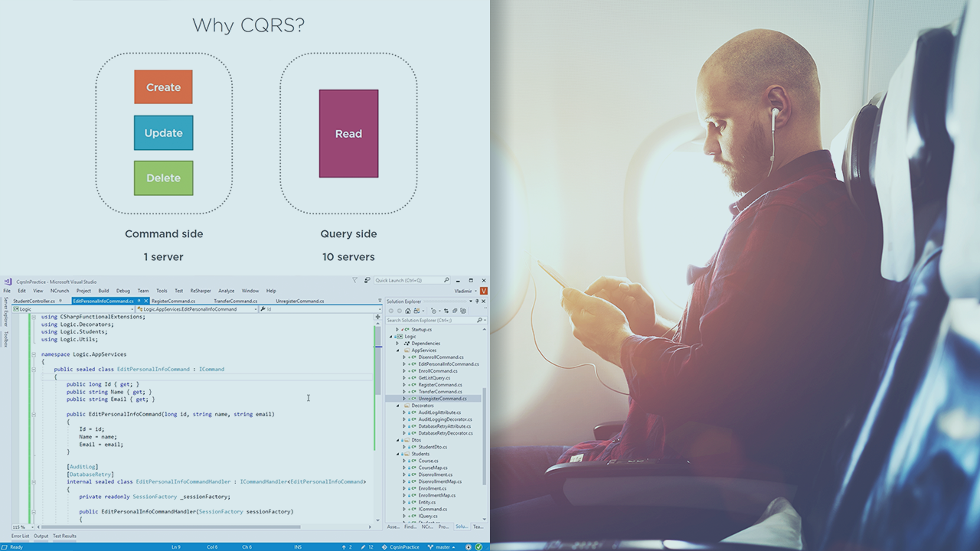This screenshot has width=980, height=551.
Task: Open the notifications filter flag icon
Action: pyautogui.click(x=354, y=280)
